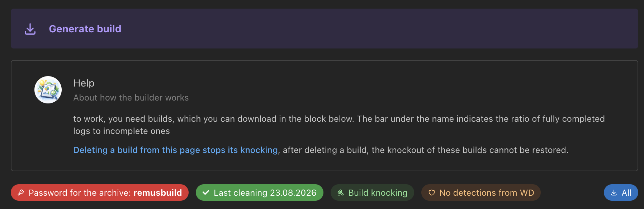Click the shield icon in No detections

click(432, 193)
